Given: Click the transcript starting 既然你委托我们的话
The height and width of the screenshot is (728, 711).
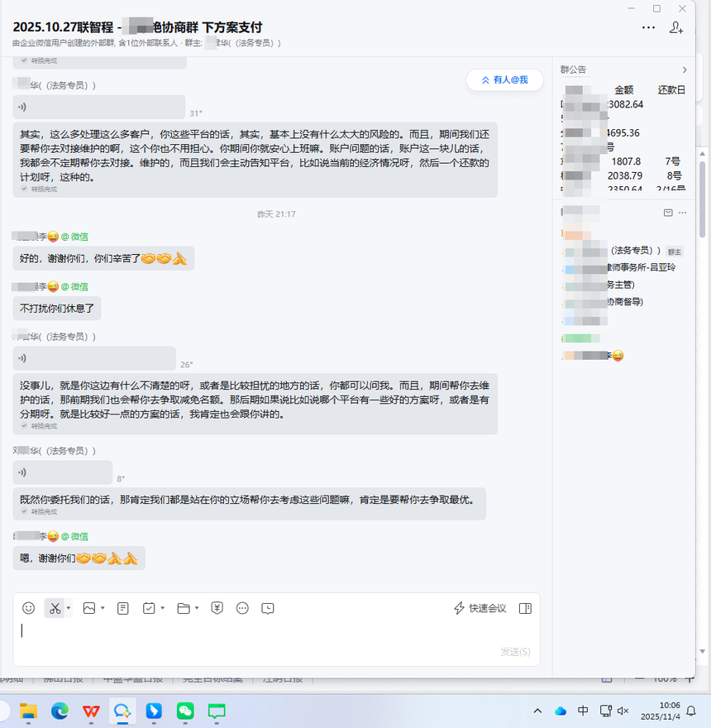Looking at the screenshot, I should 249,503.
